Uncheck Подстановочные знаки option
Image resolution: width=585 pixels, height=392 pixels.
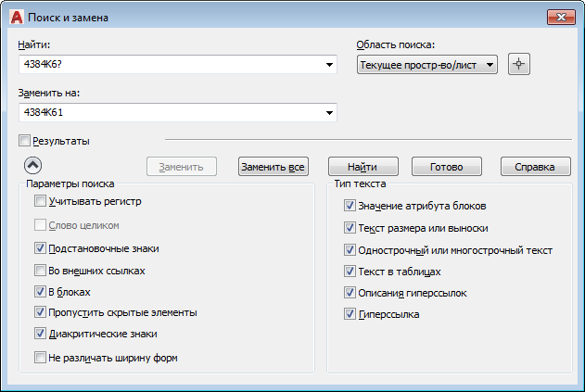pos(40,248)
